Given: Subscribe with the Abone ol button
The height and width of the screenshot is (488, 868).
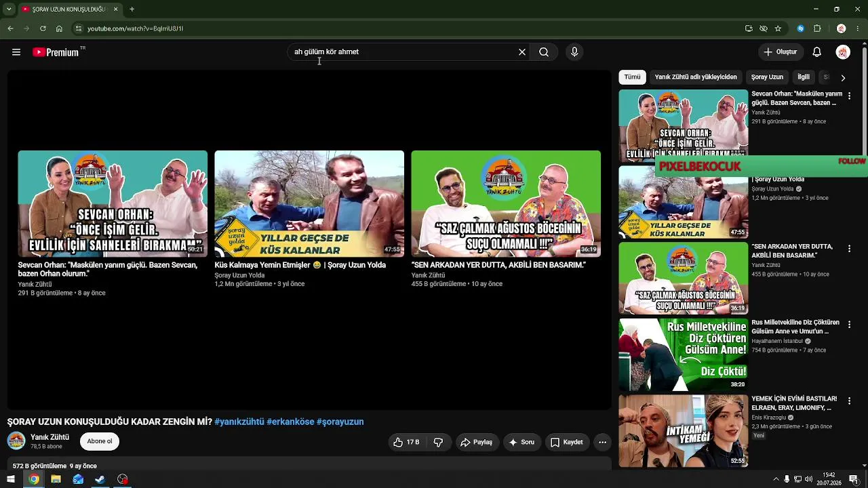Looking at the screenshot, I should [x=100, y=441].
